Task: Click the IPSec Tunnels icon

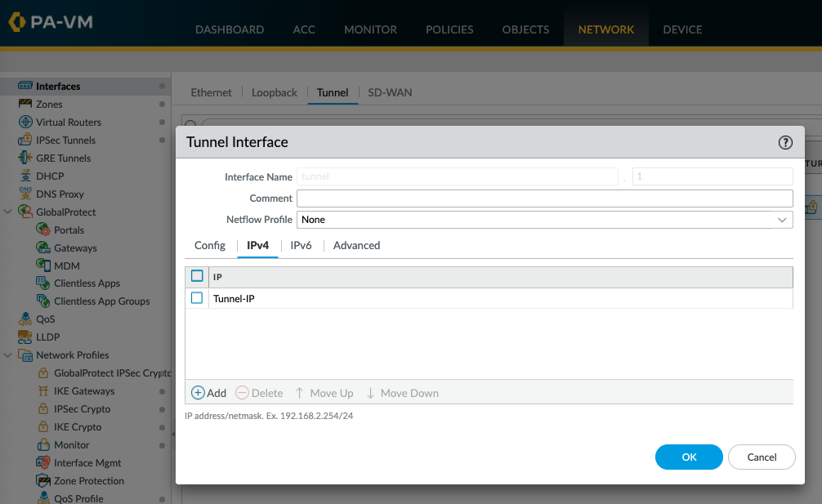Action: pyautogui.click(x=25, y=140)
